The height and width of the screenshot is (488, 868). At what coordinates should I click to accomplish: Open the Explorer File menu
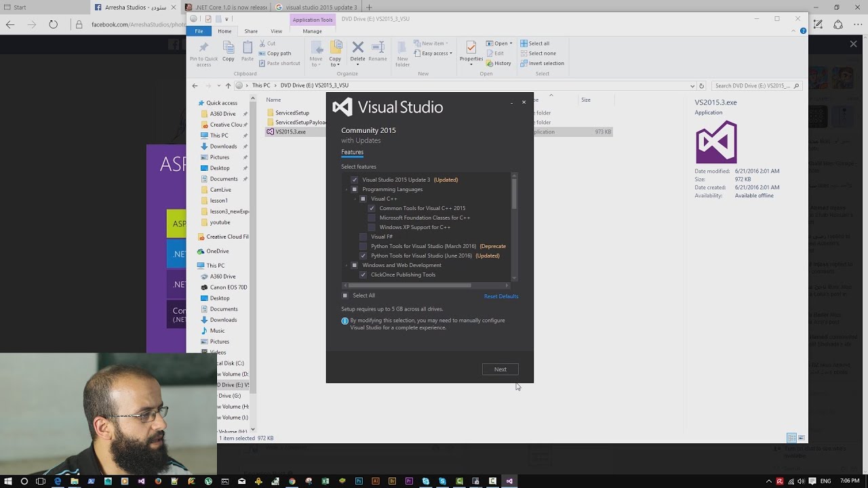point(199,31)
